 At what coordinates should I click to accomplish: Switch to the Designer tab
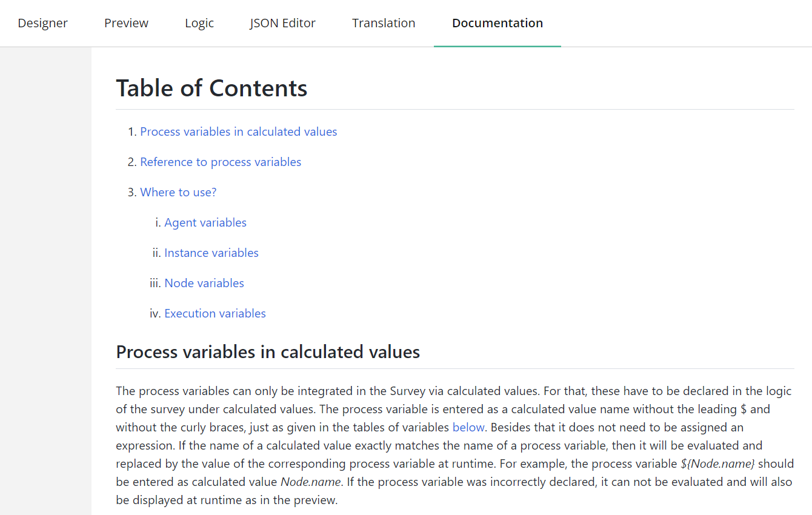pyautogui.click(x=43, y=23)
